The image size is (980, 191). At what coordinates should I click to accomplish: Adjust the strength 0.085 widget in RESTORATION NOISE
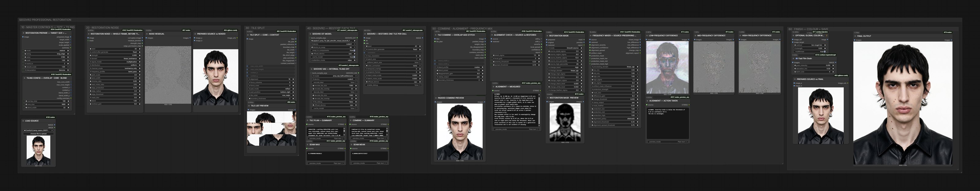click(x=115, y=55)
